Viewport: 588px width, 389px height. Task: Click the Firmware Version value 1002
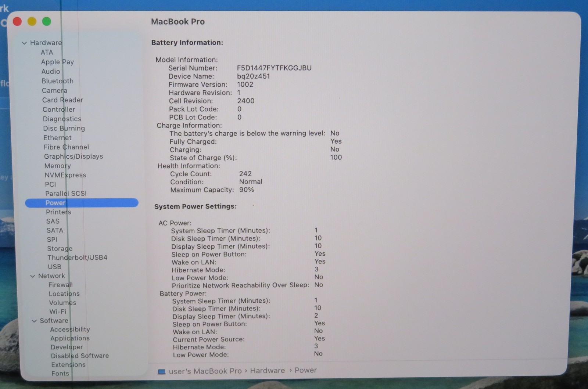click(x=245, y=84)
